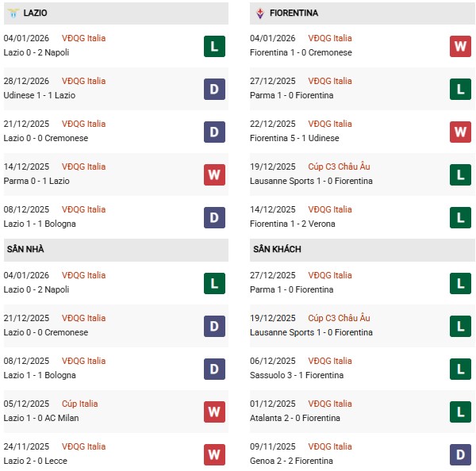The image size is (476, 471).
Task: Click the L badge for Lazio 0-2 Napoli in the LAZIO section
Action: click(x=214, y=46)
